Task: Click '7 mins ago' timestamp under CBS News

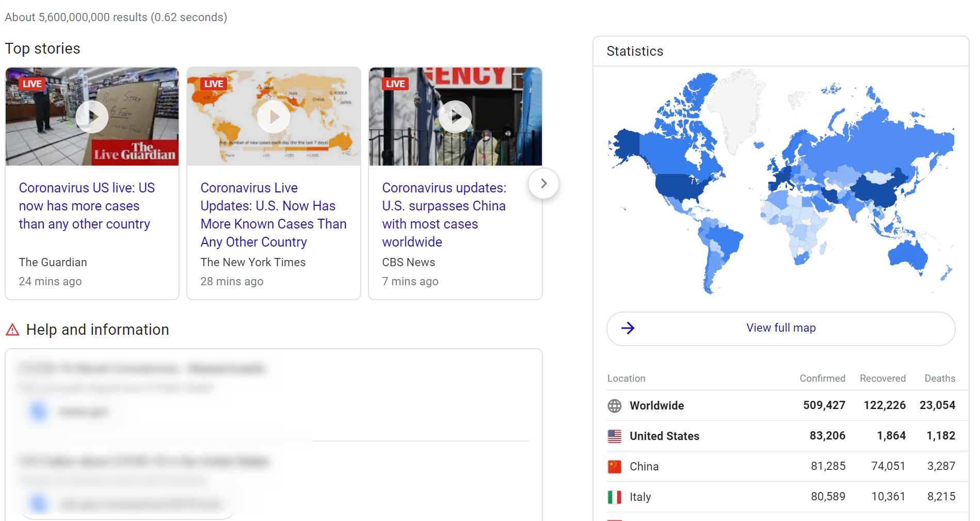Action: pyautogui.click(x=410, y=282)
